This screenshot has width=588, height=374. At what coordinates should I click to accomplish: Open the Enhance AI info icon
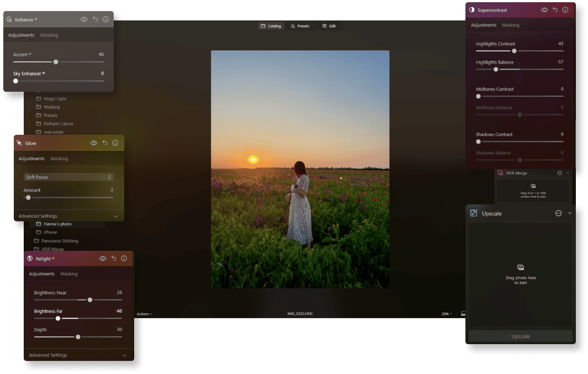[105, 19]
